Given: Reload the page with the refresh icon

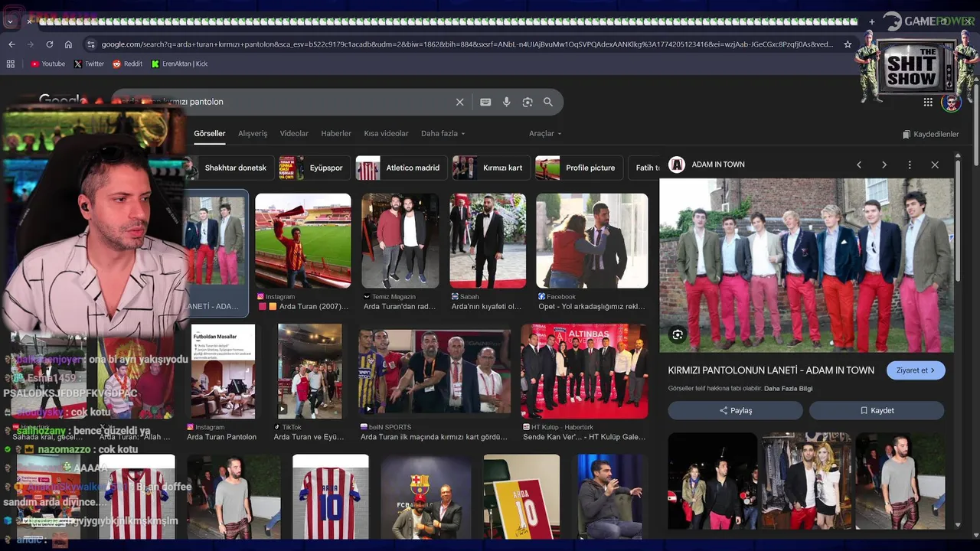Looking at the screenshot, I should pyautogui.click(x=50, y=44).
